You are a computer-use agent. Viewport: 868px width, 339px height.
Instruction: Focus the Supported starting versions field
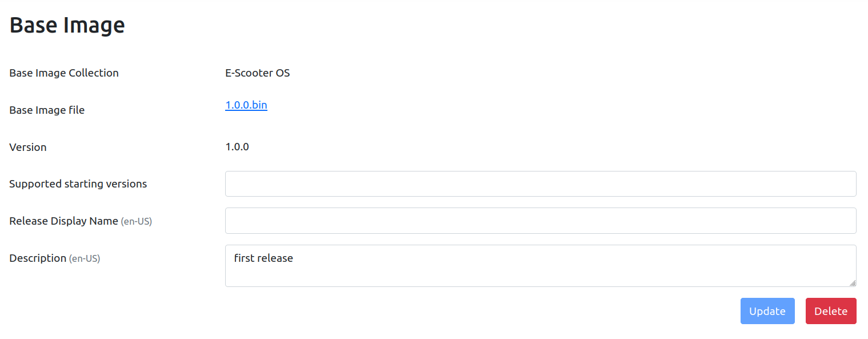540,184
